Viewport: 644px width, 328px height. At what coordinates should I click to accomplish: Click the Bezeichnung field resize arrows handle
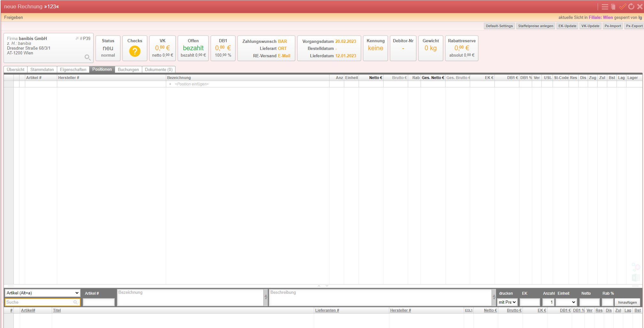pyautogui.click(x=266, y=297)
